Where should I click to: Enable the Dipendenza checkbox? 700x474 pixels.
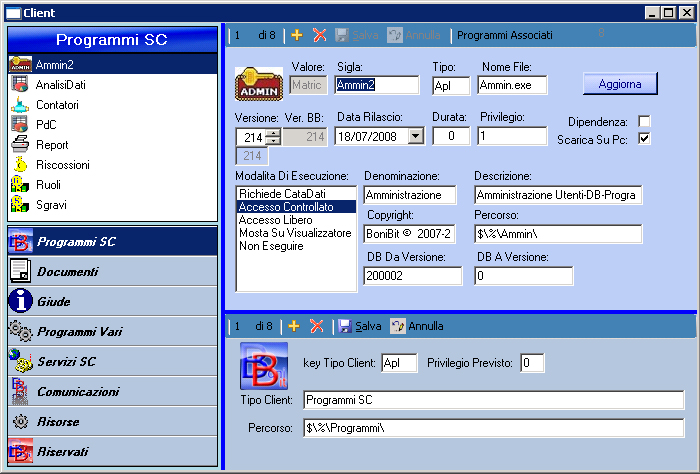click(644, 121)
